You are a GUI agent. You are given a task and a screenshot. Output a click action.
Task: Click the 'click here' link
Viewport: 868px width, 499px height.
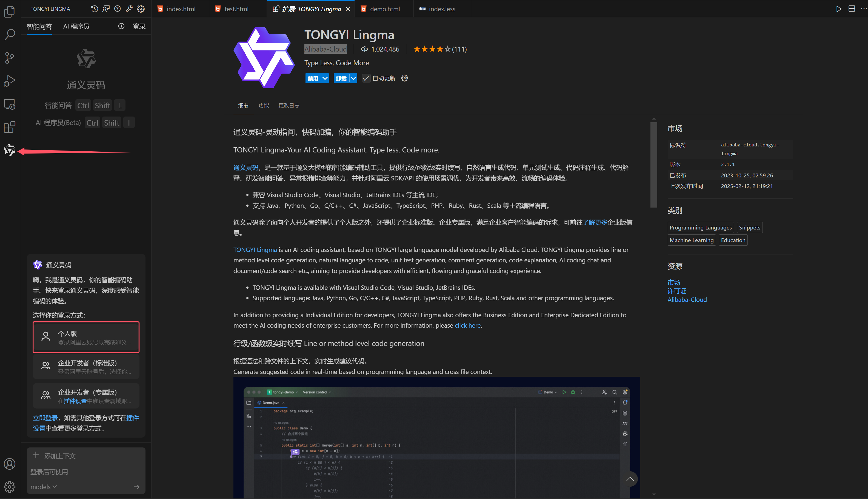(x=467, y=325)
